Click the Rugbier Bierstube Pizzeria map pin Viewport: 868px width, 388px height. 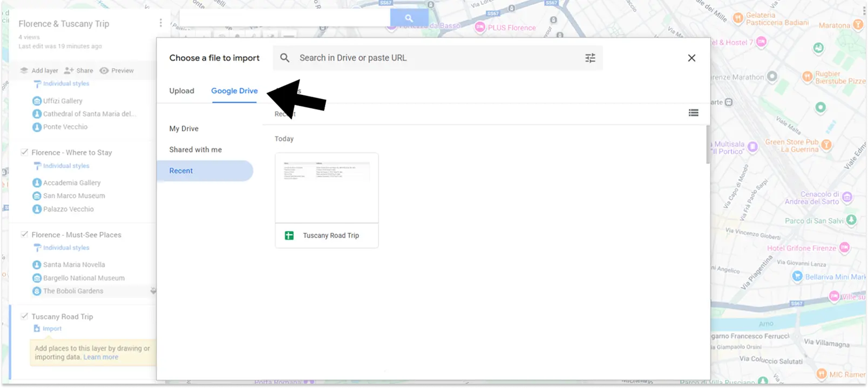click(807, 77)
